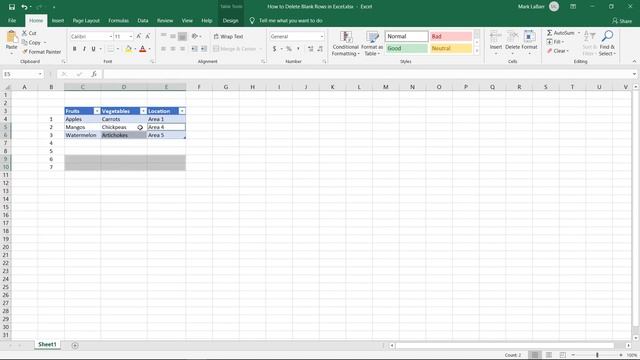The width and height of the screenshot is (640, 360).
Task: Select the Format Painter tool
Action: (41, 52)
